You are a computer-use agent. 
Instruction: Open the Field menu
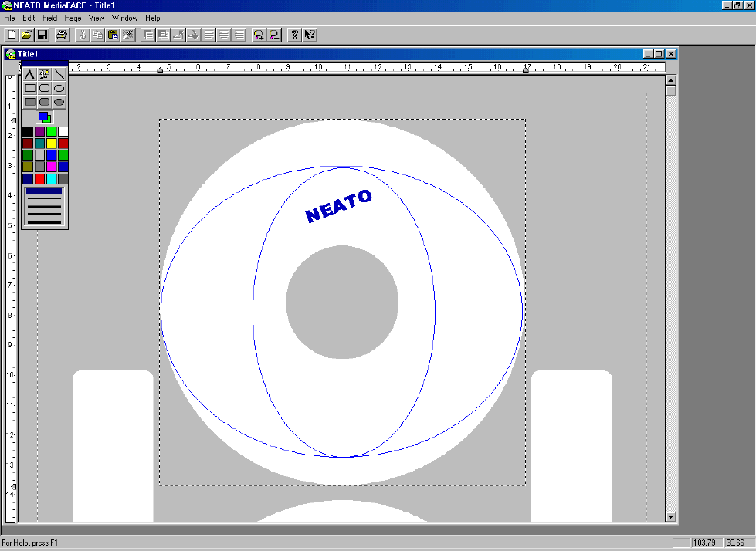tap(49, 19)
